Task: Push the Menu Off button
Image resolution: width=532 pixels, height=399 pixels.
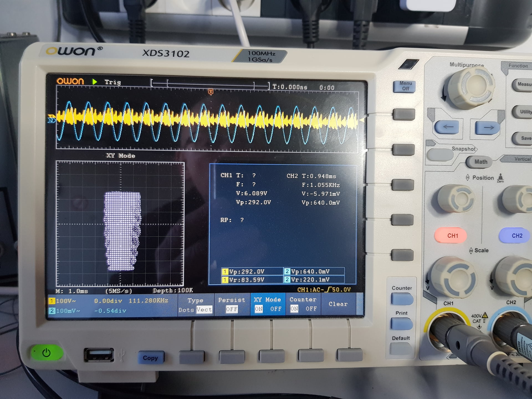Action: point(405,86)
